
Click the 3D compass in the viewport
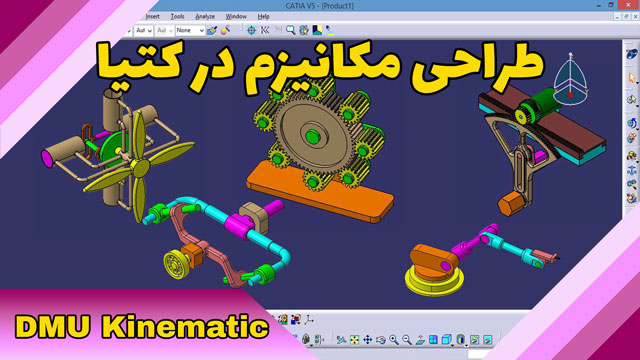tap(571, 79)
